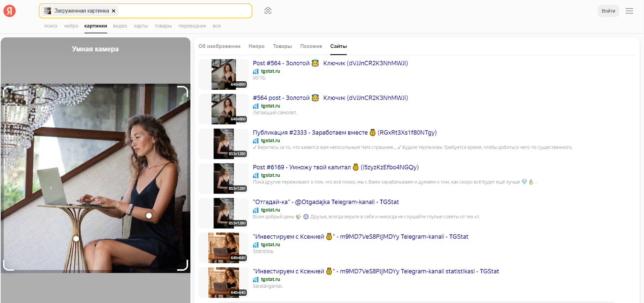Remove the uploaded picture chip
Image resolution: width=644 pixels, height=303 pixels.
coord(114,11)
